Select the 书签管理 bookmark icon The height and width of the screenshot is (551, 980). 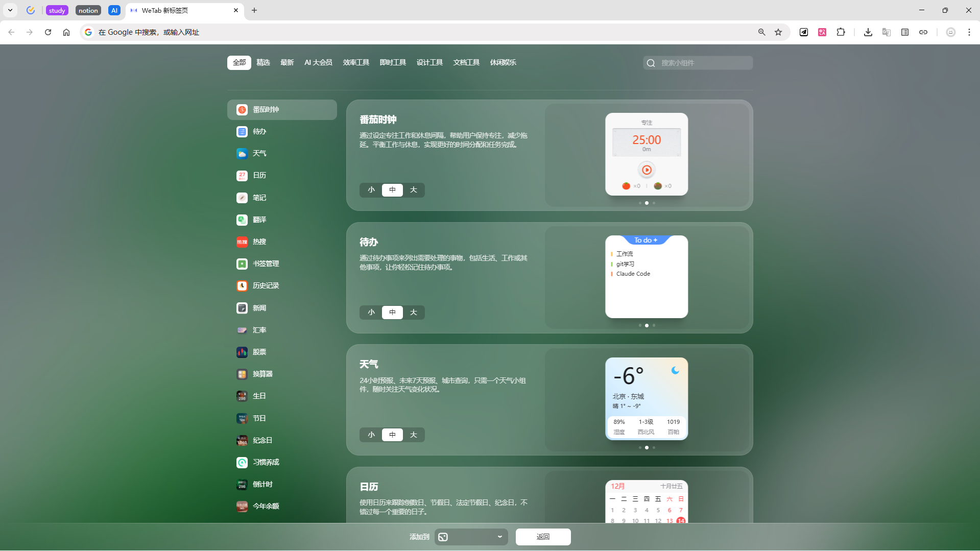(242, 264)
